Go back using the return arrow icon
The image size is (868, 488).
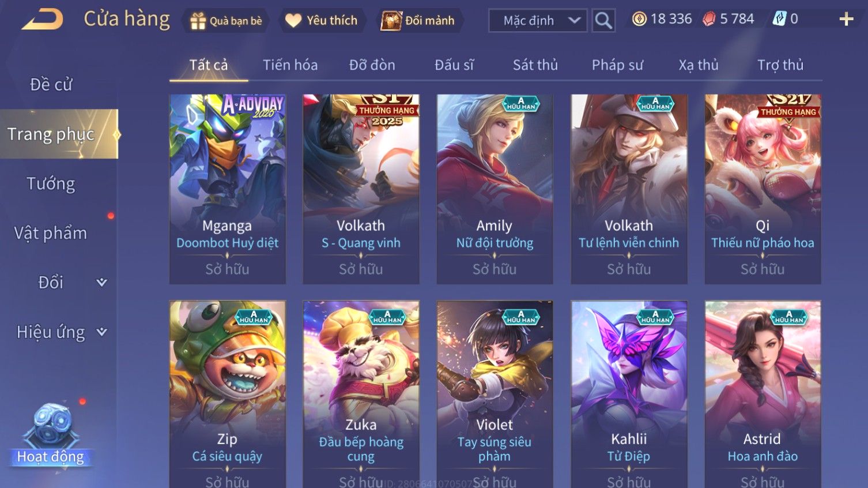(x=42, y=20)
